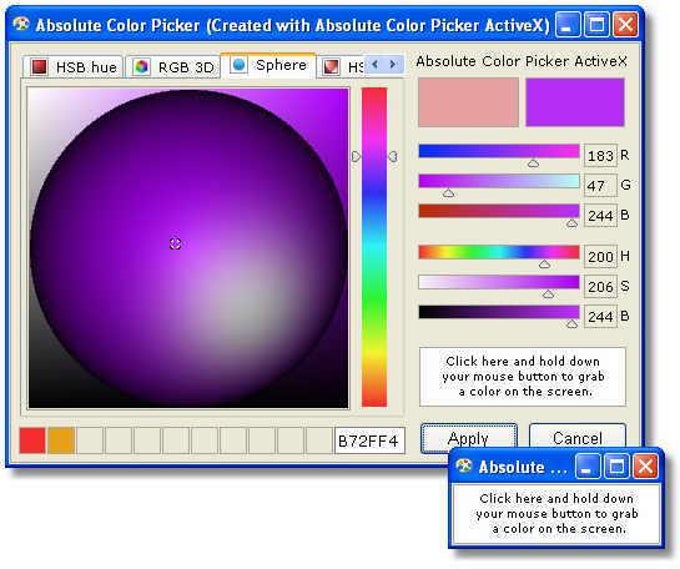This screenshot has width=680, height=569.
Task: Close the main Color Picker window
Action: click(x=625, y=24)
